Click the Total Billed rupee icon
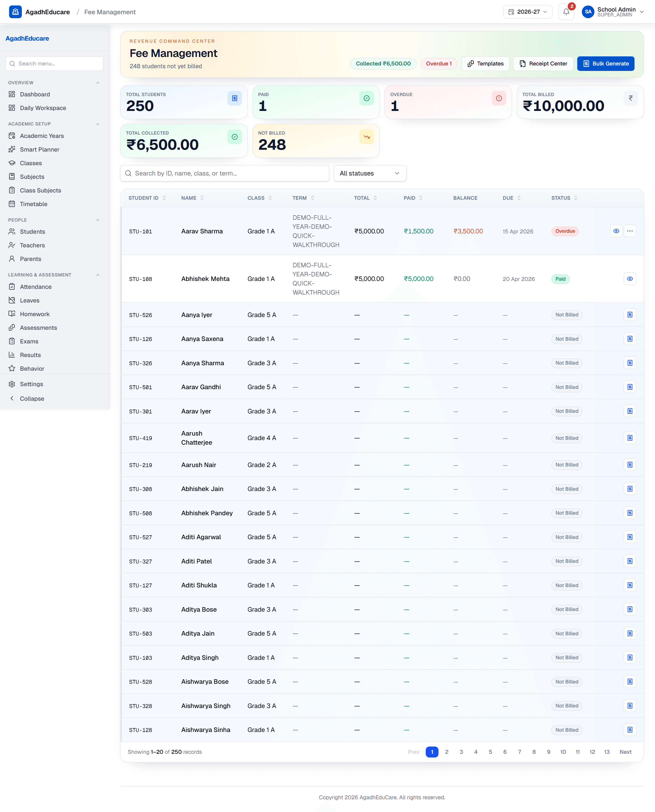This screenshot has height=812, width=655. pos(630,99)
